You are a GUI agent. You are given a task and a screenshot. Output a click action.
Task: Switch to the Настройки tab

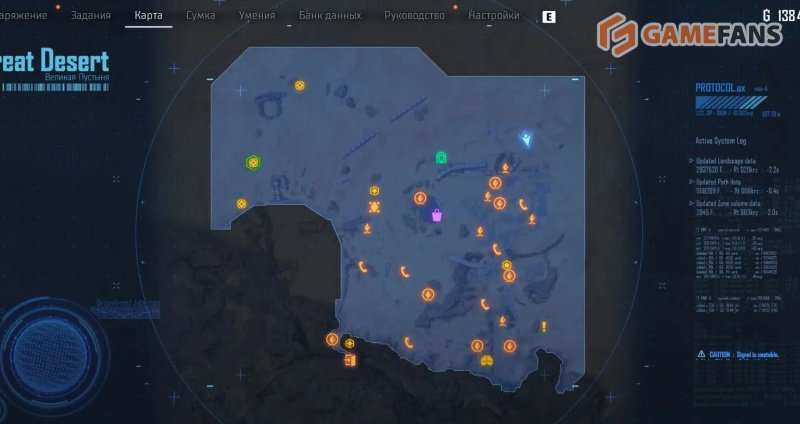(x=494, y=15)
